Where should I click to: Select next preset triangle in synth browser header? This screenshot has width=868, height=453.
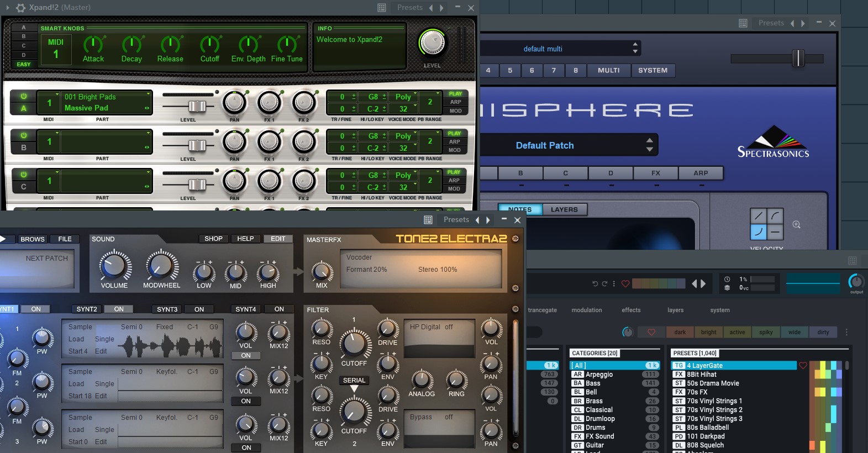703,284
